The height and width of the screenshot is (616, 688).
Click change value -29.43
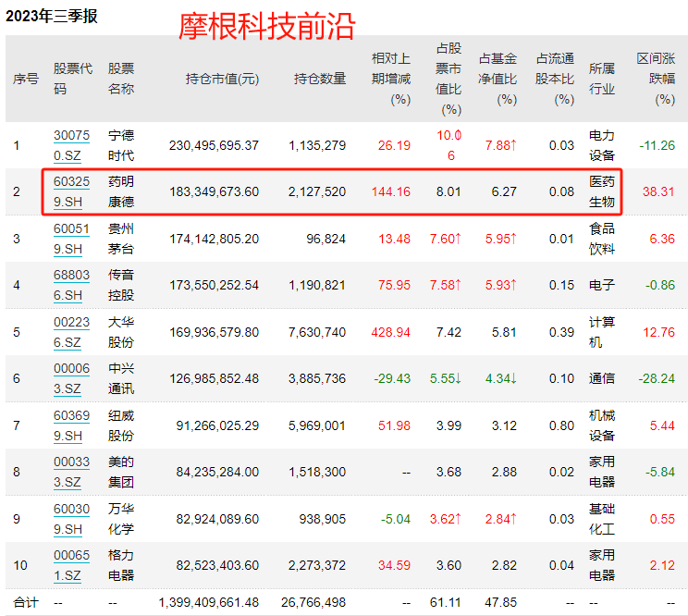[x=392, y=378]
